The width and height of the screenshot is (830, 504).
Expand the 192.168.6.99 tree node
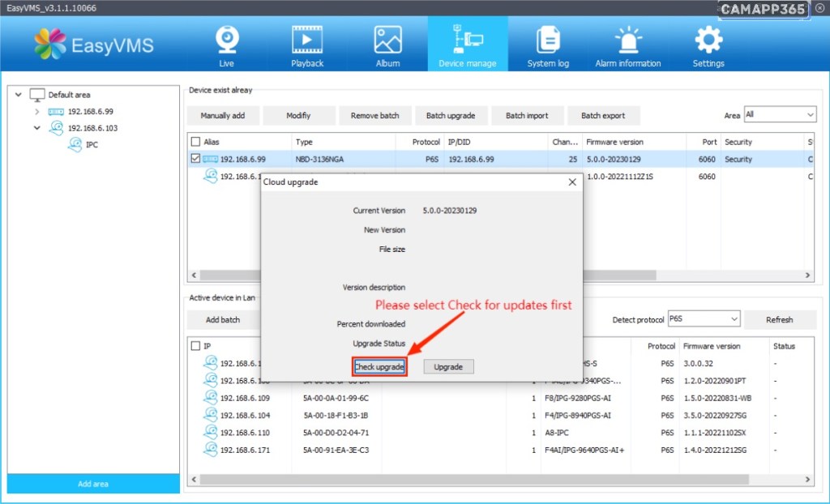tap(37, 112)
